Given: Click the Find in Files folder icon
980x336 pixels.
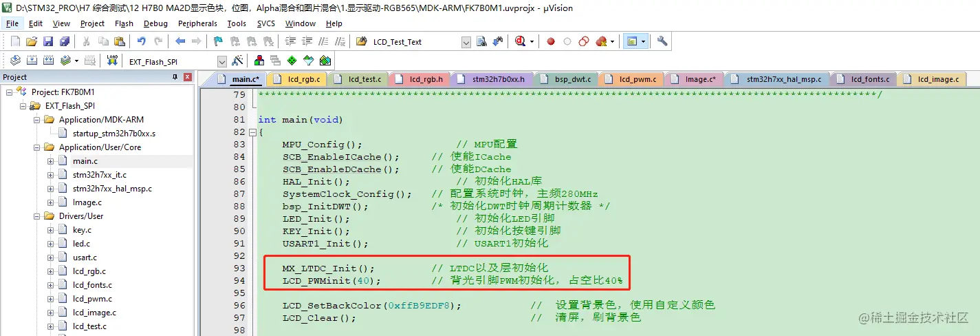Looking at the screenshot, I should point(361,42).
